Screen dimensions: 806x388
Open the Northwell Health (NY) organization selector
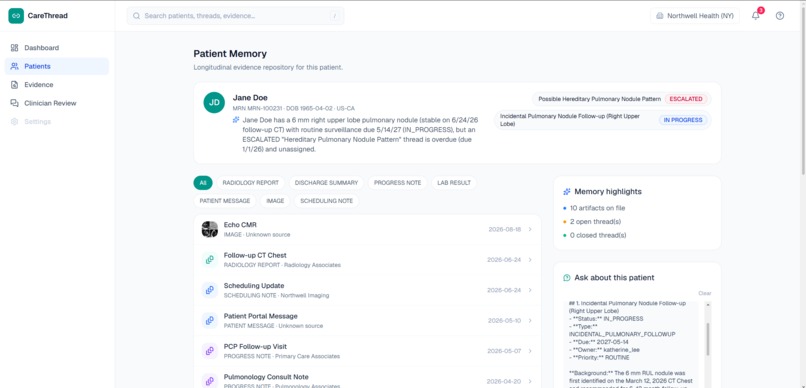click(694, 16)
